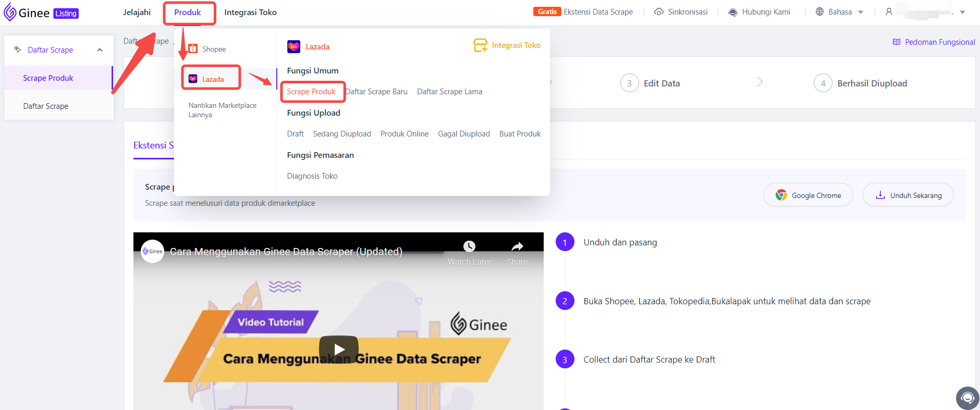Click the Lazada name in the submenu header
Screen dimensions: 980x410
(317, 47)
